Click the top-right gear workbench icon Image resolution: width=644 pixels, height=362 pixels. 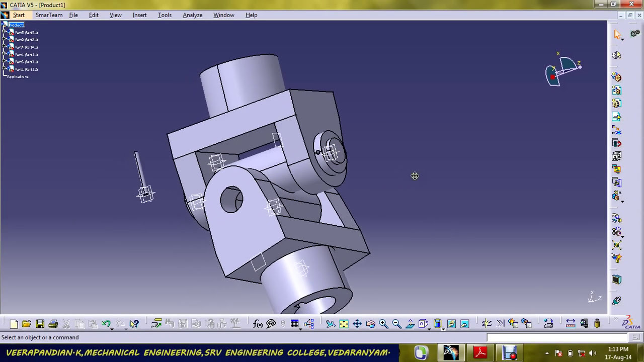tap(635, 33)
